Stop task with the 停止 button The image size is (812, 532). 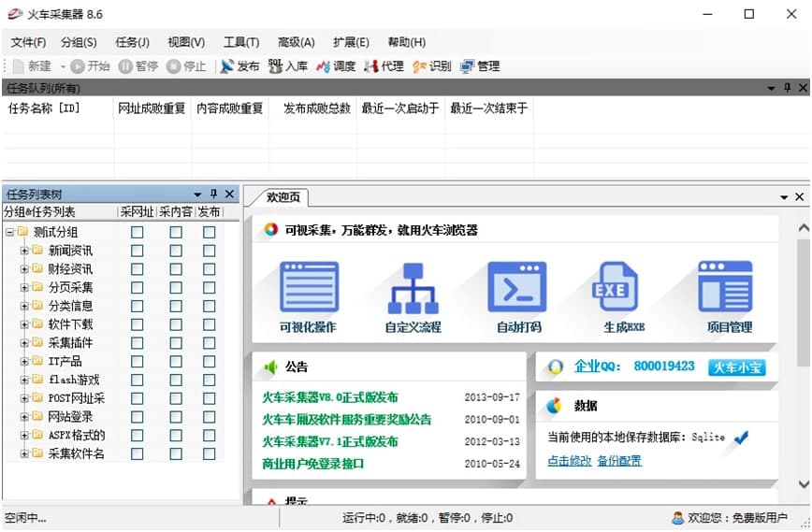point(187,66)
